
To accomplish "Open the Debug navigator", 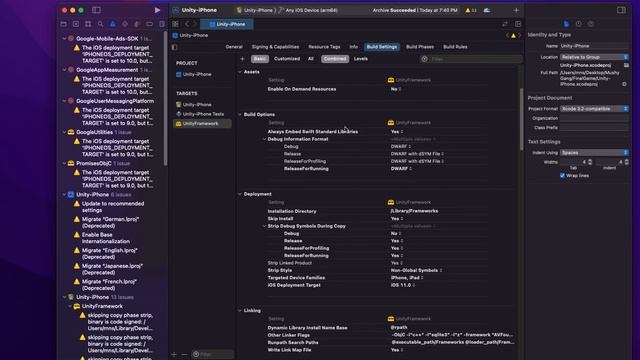I will pos(137,24).
